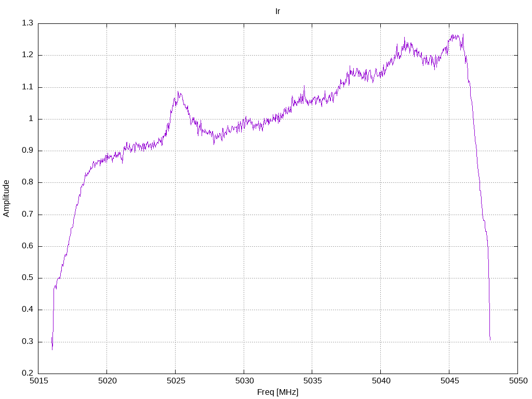Click the curve's right endpoint near 5048 MHz
Viewport: 532px width, 399px height.
[490, 340]
